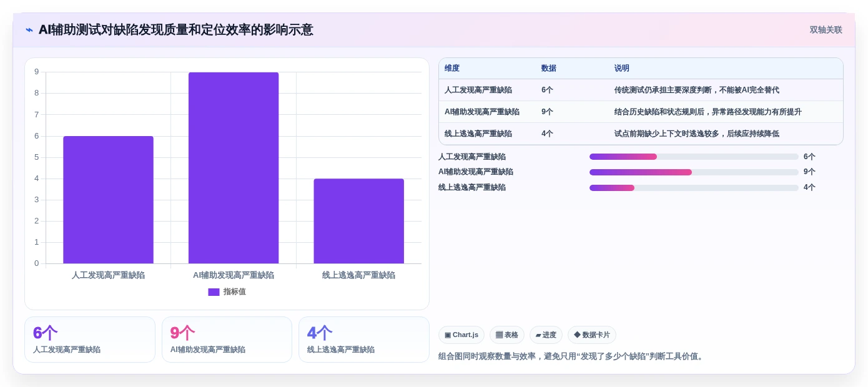The image size is (868, 387).
Task: Click the 6个 cell in table
Action: [547, 90]
